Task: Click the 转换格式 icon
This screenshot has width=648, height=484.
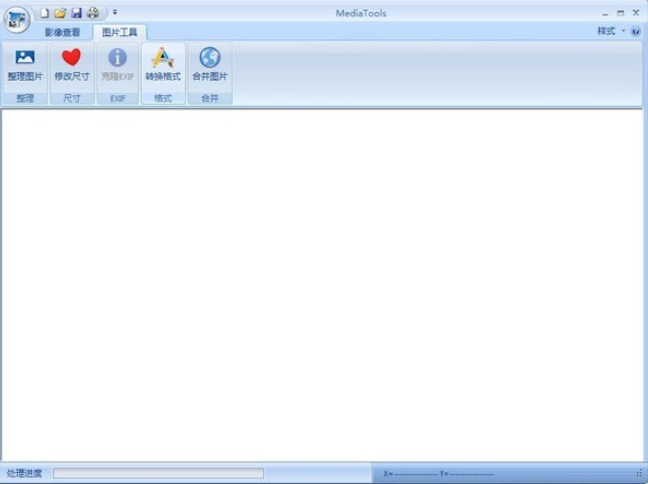Action: (x=163, y=57)
